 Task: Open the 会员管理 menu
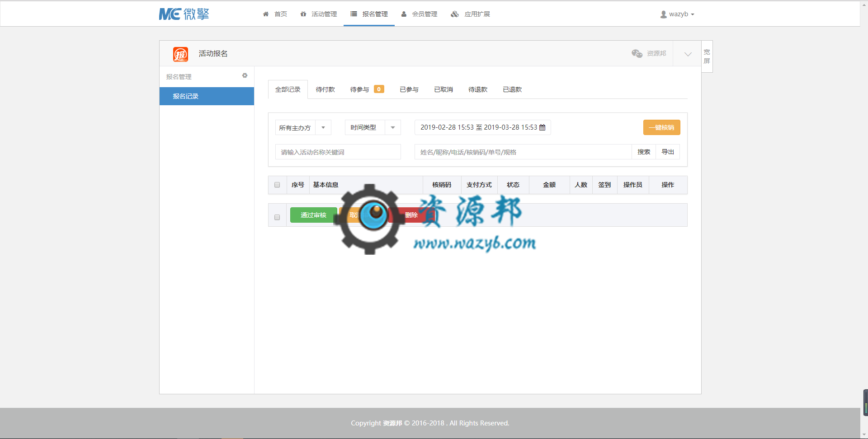419,14
